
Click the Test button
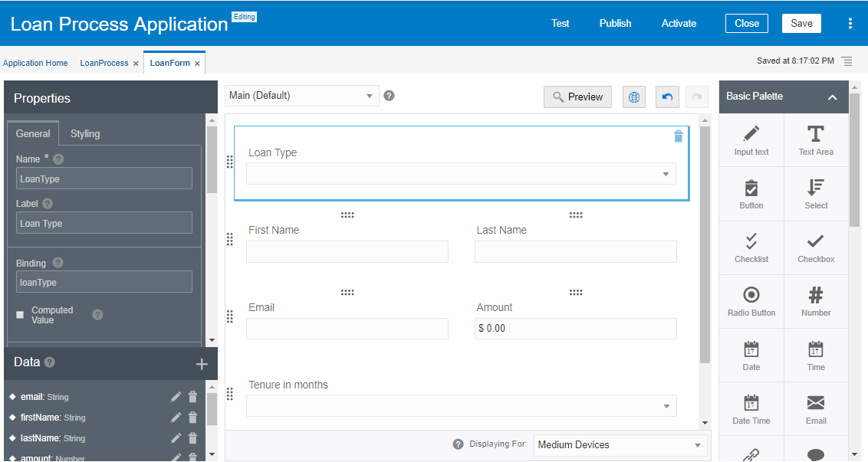tap(561, 23)
